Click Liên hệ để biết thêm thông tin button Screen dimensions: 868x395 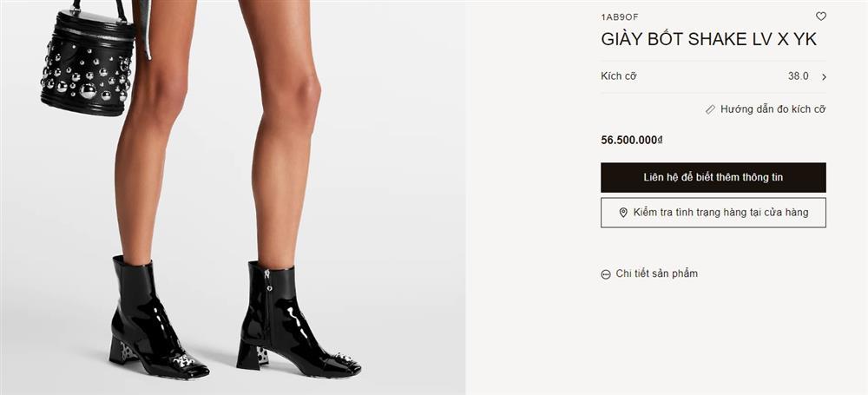pyautogui.click(x=713, y=177)
